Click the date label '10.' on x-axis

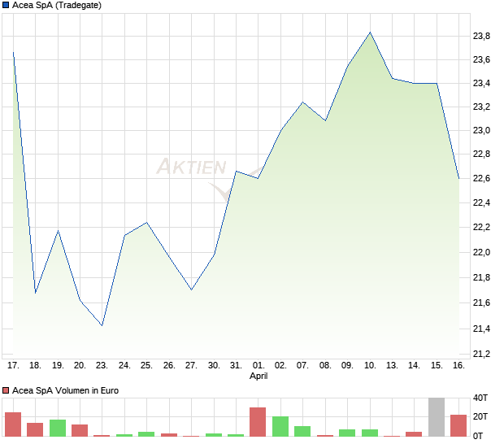(370, 366)
